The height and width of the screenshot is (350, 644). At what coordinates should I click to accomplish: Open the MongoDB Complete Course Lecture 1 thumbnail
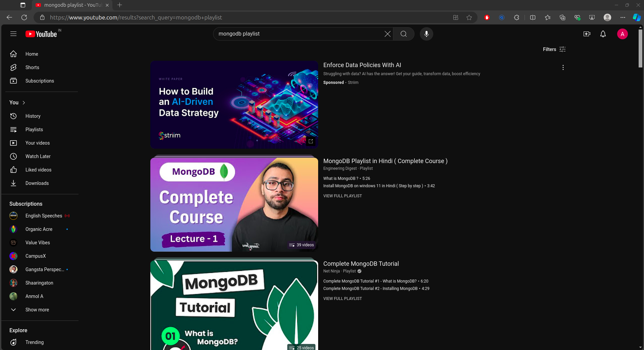click(234, 204)
